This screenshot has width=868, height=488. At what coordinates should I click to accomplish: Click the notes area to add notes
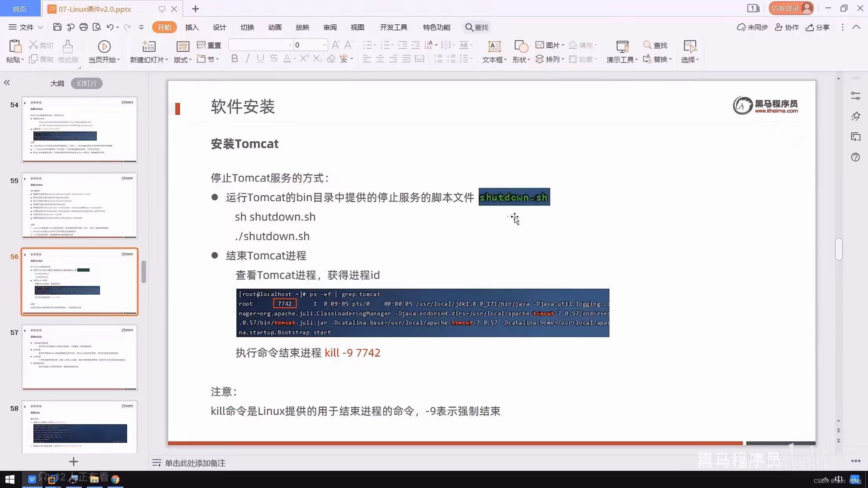point(195,463)
